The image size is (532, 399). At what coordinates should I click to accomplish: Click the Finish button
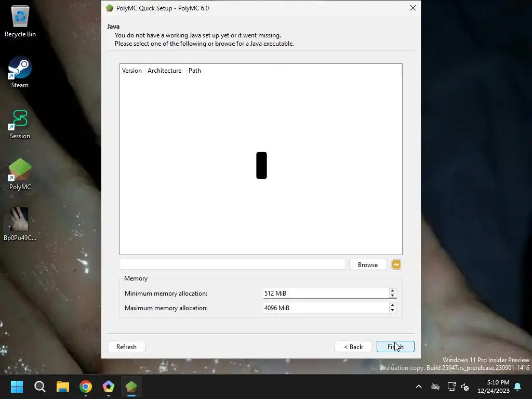pos(395,347)
